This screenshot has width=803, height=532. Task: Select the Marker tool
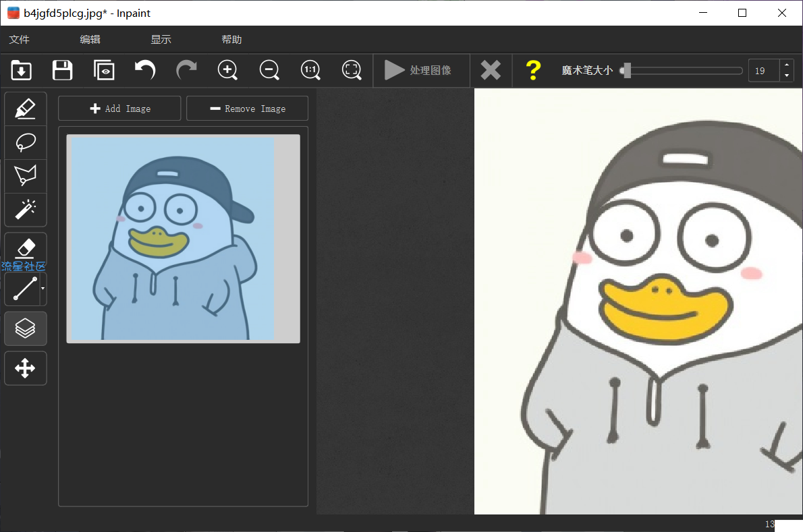(x=25, y=109)
